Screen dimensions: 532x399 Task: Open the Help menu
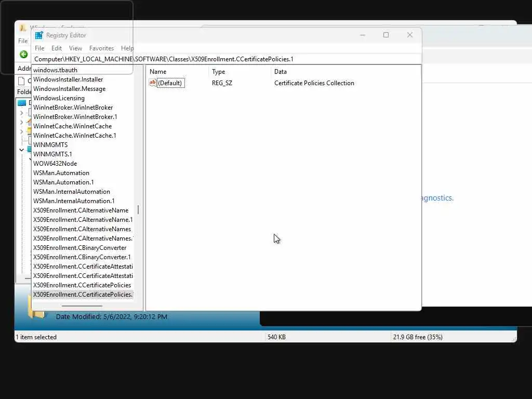(127, 48)
